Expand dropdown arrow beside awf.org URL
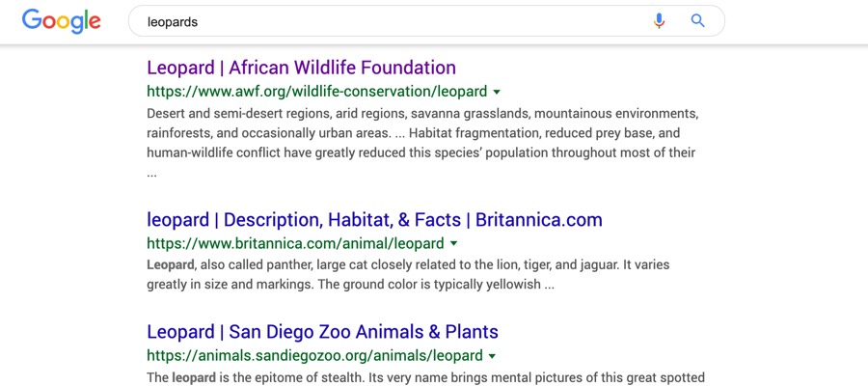The image size is (868, 386). 497,93
